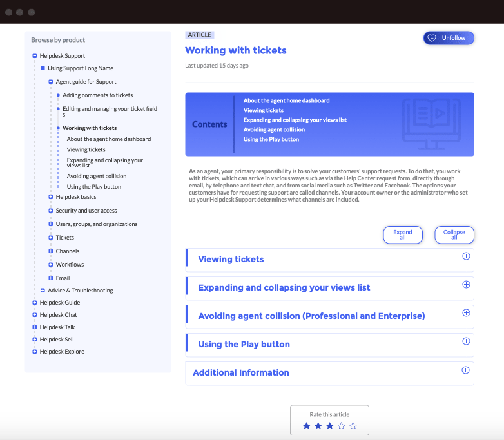Screen dimensions: 504x440
Task: Click plus icon on Using the Play button section
Action: tap(466, 341)
